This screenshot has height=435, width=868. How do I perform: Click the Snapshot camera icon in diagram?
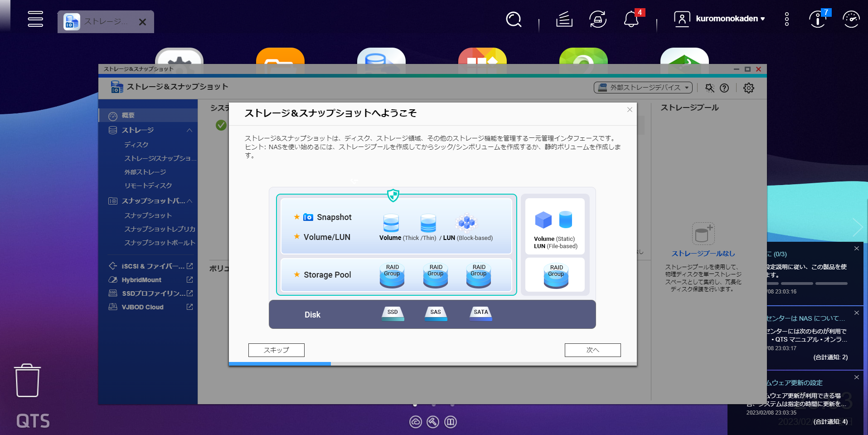tap(308, 217)
